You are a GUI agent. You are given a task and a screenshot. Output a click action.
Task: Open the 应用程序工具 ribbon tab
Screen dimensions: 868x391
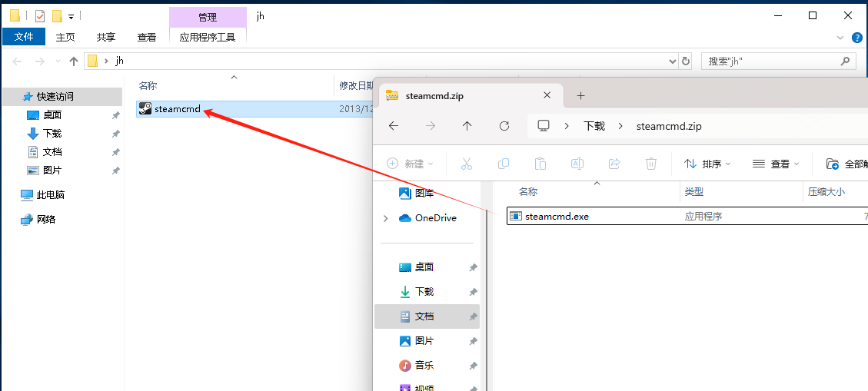coord(208,37)
